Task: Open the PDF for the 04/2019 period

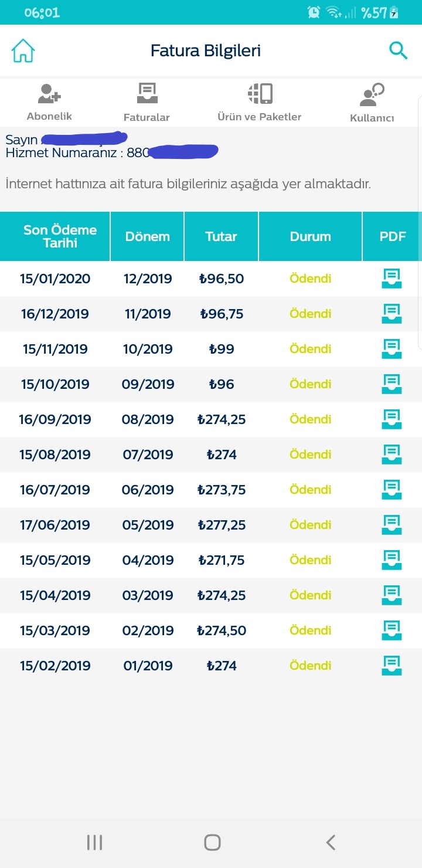Action: 392,560
